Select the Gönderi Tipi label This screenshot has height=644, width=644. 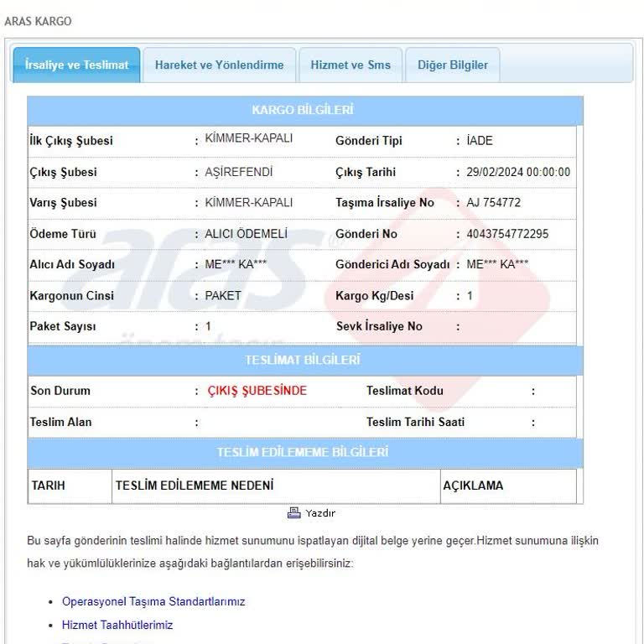(368, 141)
